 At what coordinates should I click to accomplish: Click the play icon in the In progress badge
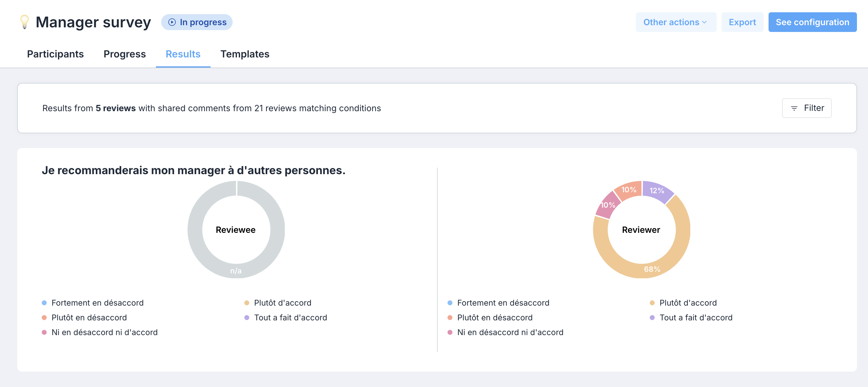click(x=172, y=22)
